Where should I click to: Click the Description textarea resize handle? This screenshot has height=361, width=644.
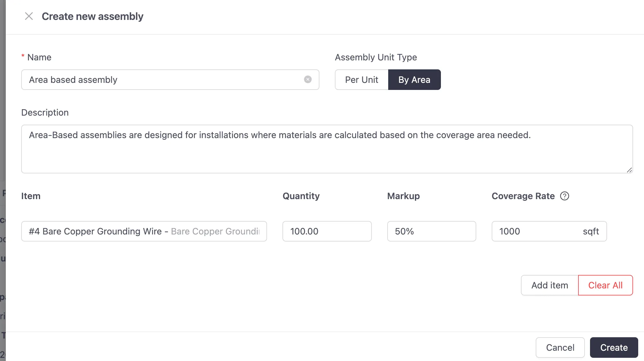click(x=629, y=170)
